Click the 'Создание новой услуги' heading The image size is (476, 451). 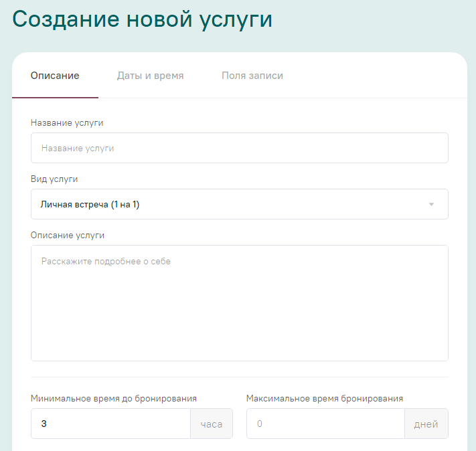click(x=142, y=19)
